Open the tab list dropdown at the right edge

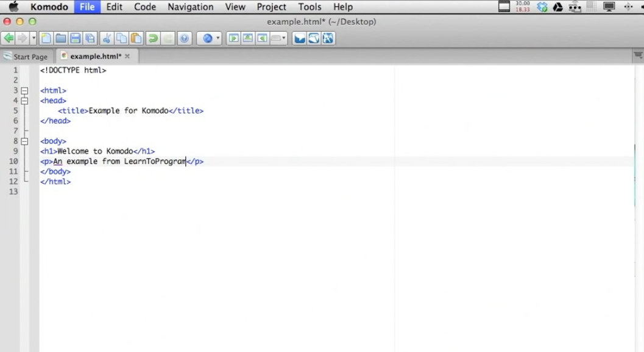tap(638, 56)
